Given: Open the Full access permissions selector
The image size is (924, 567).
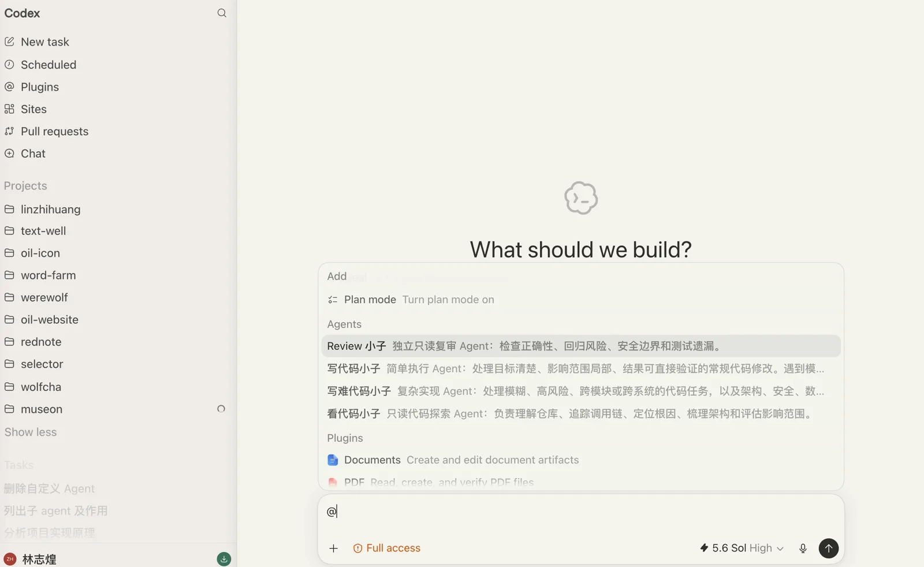Looking at the screenshot, I should click(387, 548).
